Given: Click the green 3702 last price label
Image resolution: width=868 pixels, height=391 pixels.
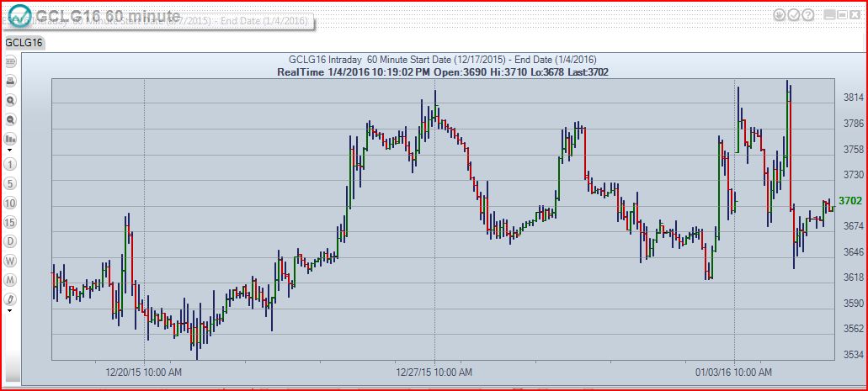Looking at the screenshot, I should (849, 200).
